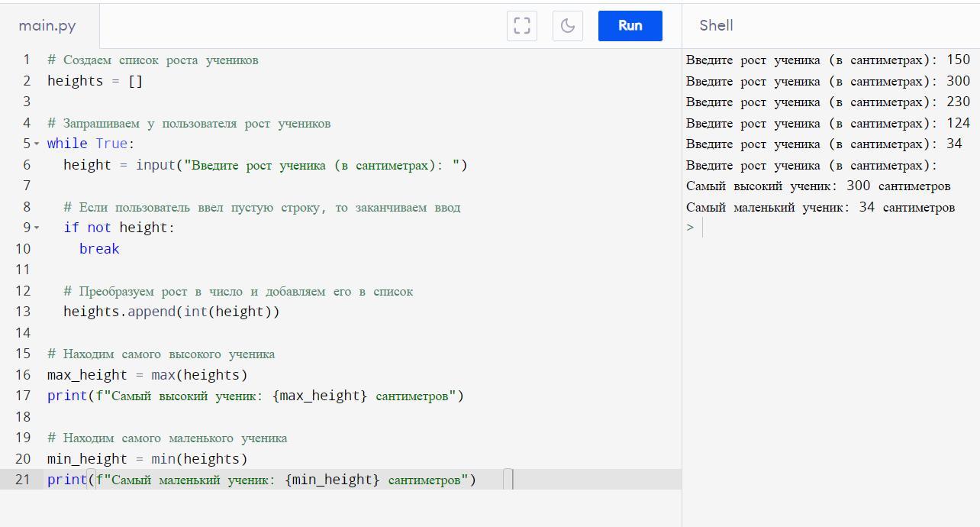
Task: Collapse the while True block on line 5
Action: click(x=36, y=144)
